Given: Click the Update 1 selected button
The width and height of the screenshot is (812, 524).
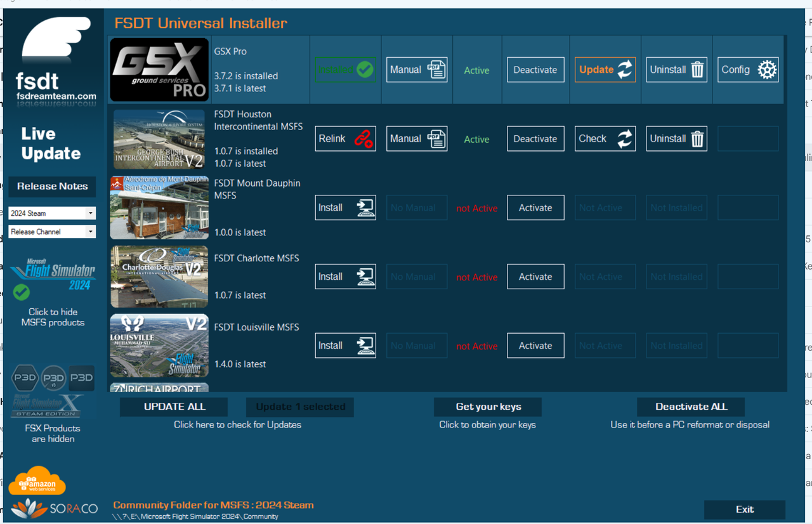Looking at the screenshot, I should [300, 407].
